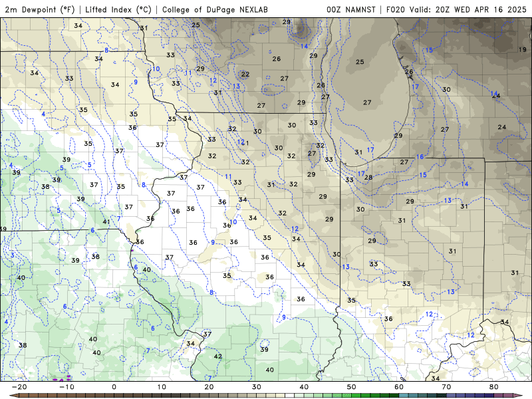Viewport: 532px width, 399px height.
Task: Click the 'Lifted Index (°C)' title text
Action: (x=118, y=9)
